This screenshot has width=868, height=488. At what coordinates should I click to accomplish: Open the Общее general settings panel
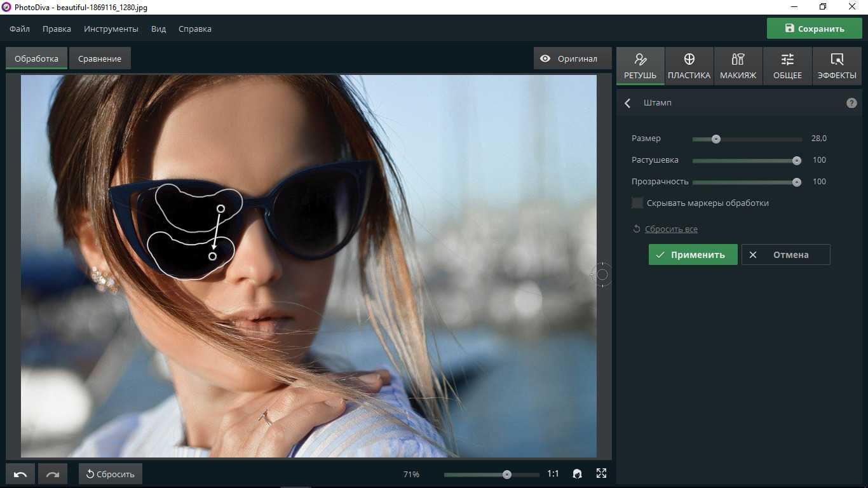click(787, 66)
